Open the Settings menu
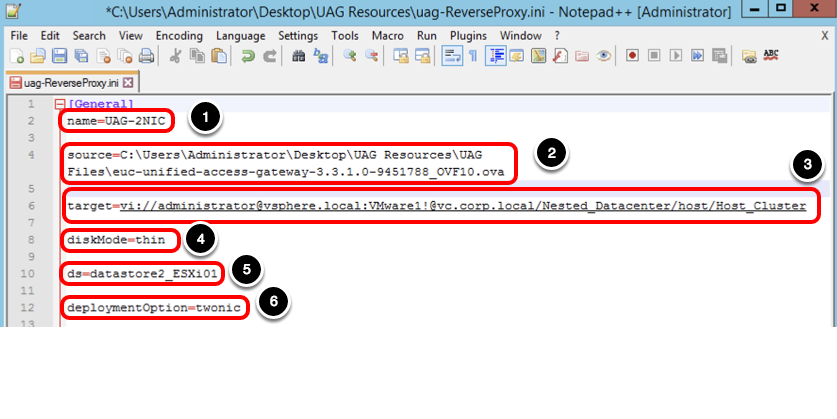837x419 pixels. [x=298, y=36]
